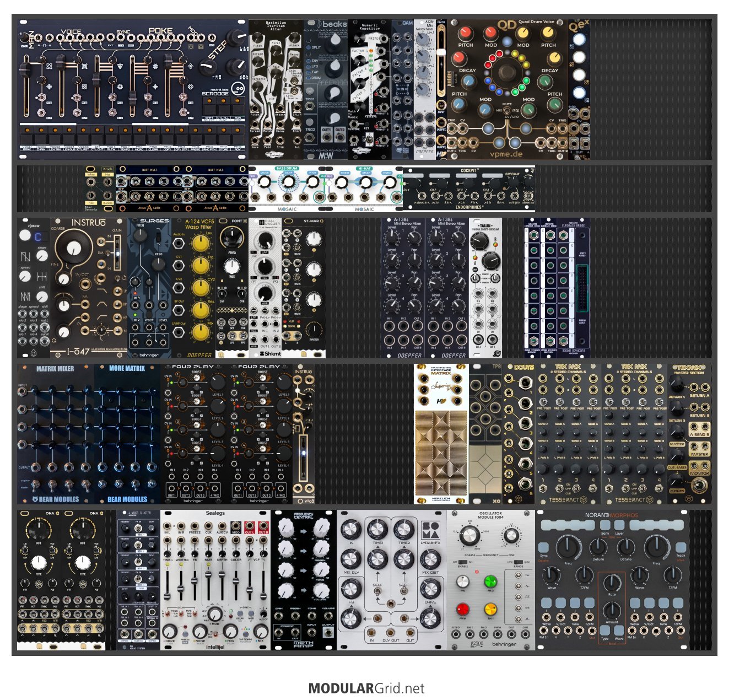
Task: Click the Endorphin.es Cockpit module
Action: tap(469, 189)
